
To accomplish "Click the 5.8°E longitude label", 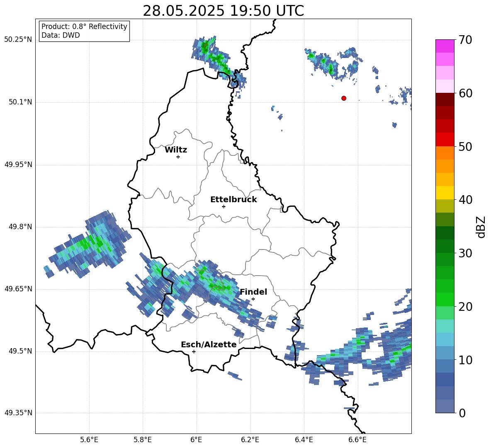I will tap(143, 440).
